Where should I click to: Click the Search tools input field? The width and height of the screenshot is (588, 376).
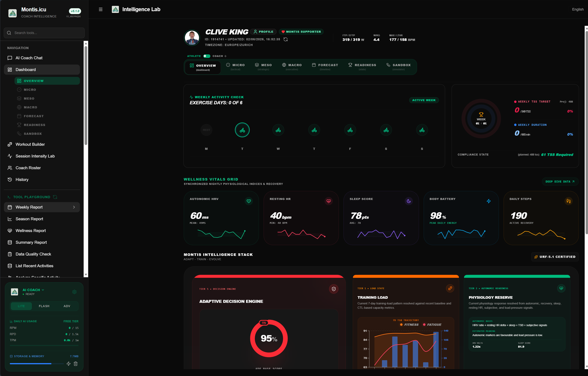coord(44,33)
